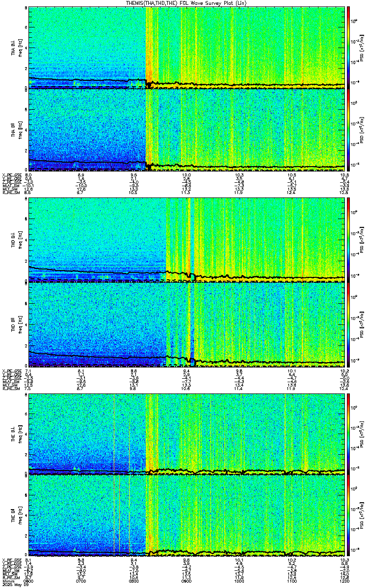
Task: Click the 0700 time tick label
Action: (81, 581)
